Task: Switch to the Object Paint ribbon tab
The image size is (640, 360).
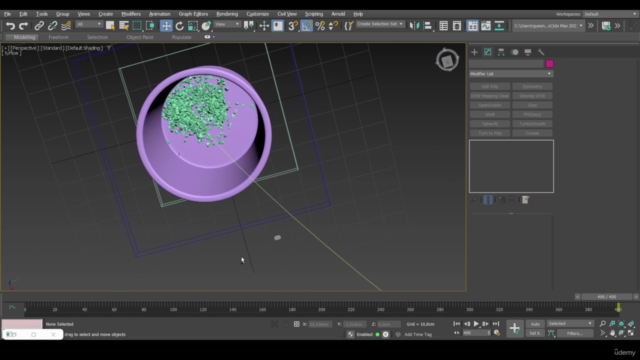Action: click(140, 37)
